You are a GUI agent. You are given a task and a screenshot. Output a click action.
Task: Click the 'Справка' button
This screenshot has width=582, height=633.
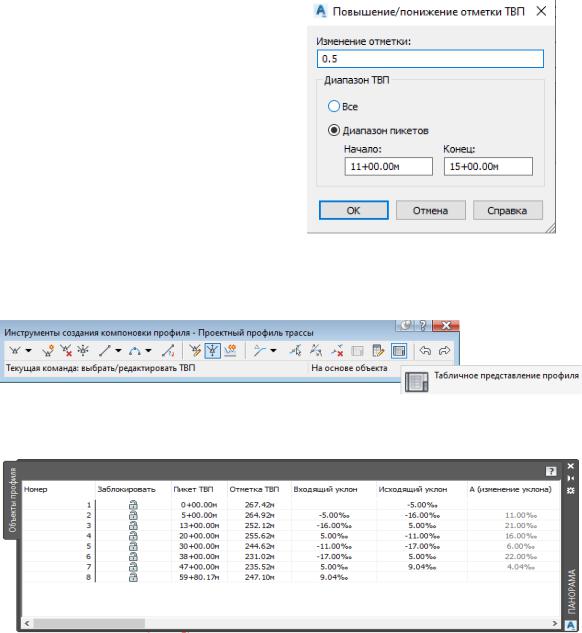508,210
